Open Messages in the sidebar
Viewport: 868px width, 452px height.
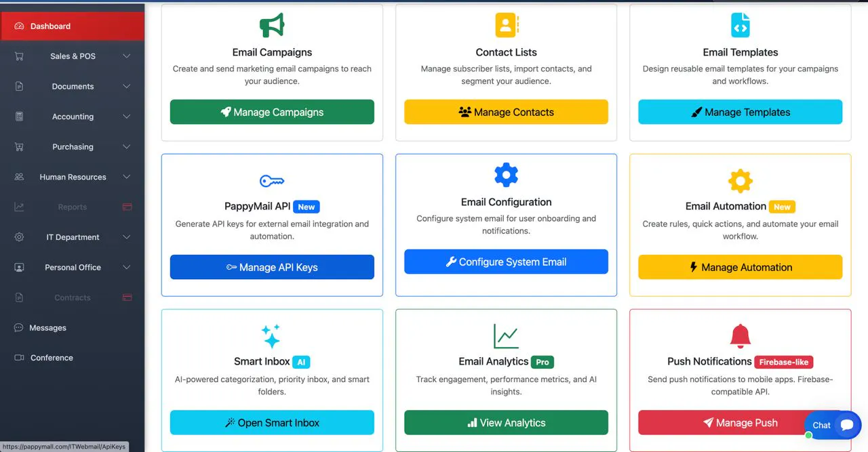[x=73, y=328]
